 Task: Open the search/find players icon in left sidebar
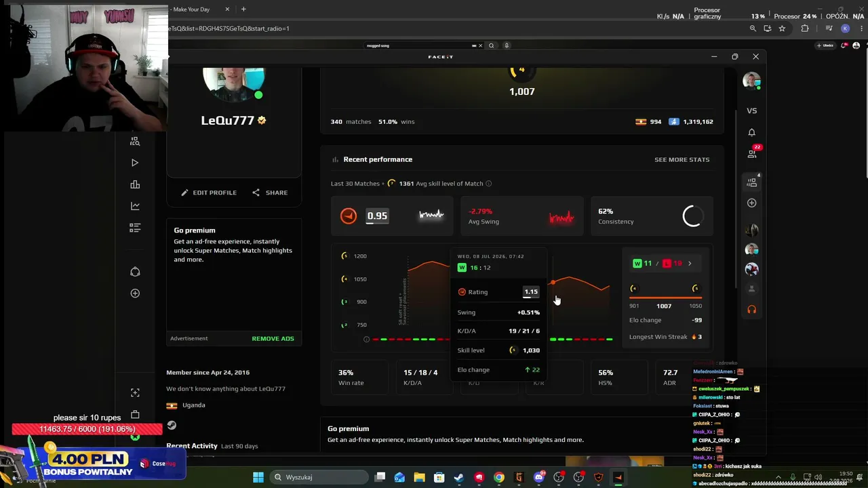tap(135, 141)
